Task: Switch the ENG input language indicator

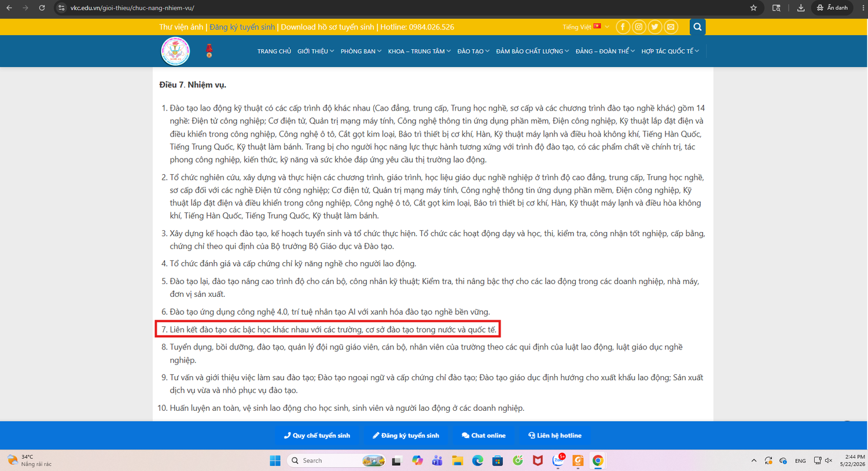Action: (x=800, y=461)
